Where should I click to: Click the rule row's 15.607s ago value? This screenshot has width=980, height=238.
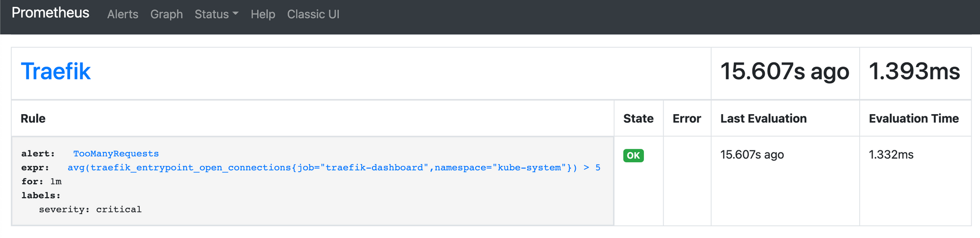[752, 155]
